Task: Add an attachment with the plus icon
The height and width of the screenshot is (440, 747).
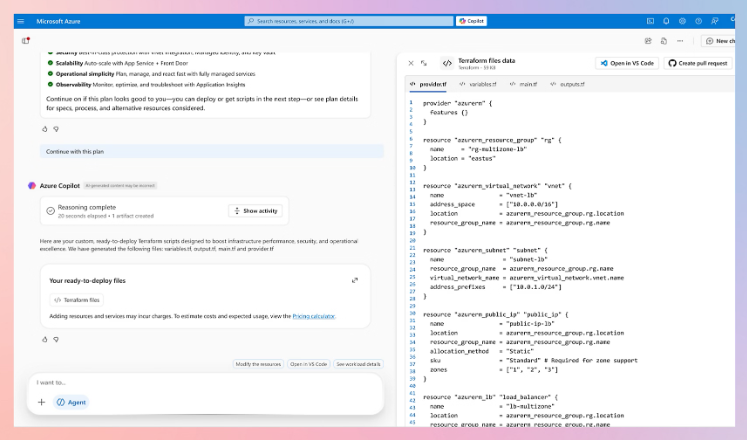Action: point(41,402)
